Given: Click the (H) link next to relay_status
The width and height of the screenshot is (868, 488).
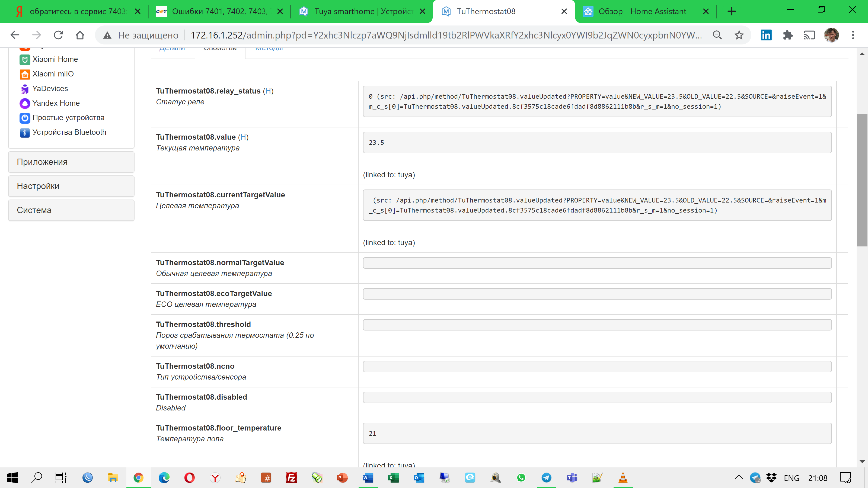Looking at the screenshot, I should coord(268,91).
